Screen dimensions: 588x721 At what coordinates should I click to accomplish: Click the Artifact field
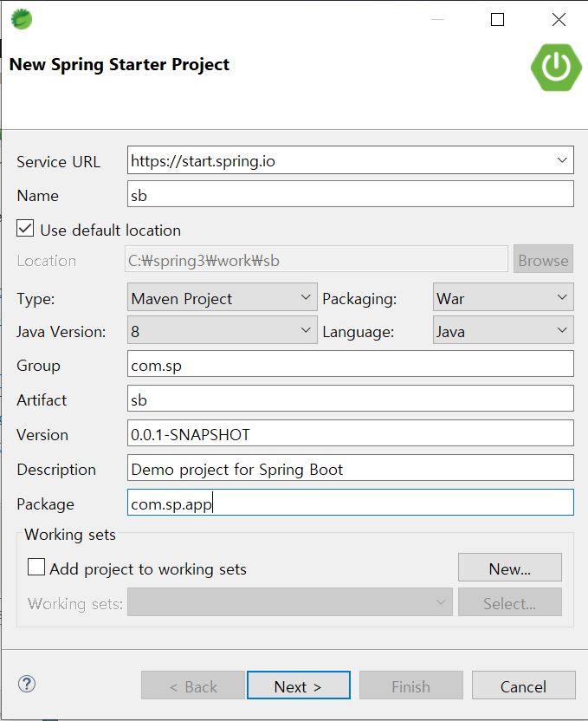point(351,399)
